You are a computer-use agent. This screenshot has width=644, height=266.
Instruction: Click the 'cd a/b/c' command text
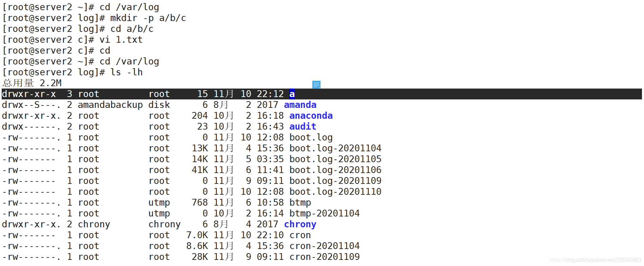click(132, 29)
